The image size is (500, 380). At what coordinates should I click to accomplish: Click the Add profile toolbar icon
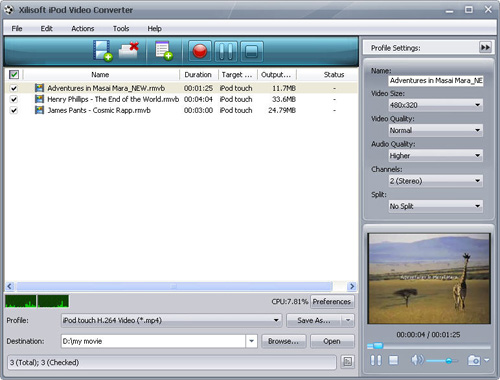pyautogui.click(x=164, y=51)
